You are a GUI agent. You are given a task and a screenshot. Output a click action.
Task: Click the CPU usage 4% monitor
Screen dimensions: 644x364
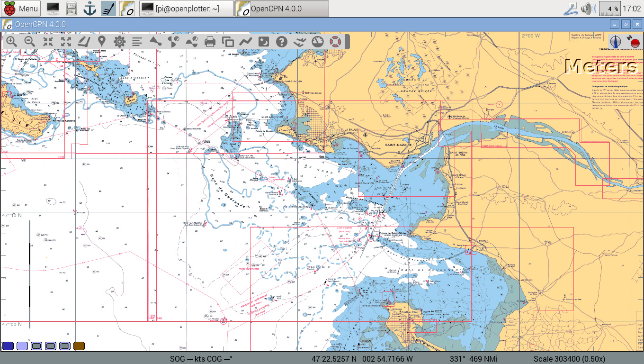coord(609,9)
